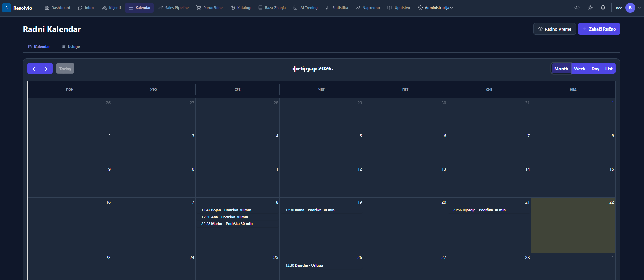The height and width of the screenshot is (280, 644).
Task: Click the Resolvio logo icon
Action: click(6, 8)
